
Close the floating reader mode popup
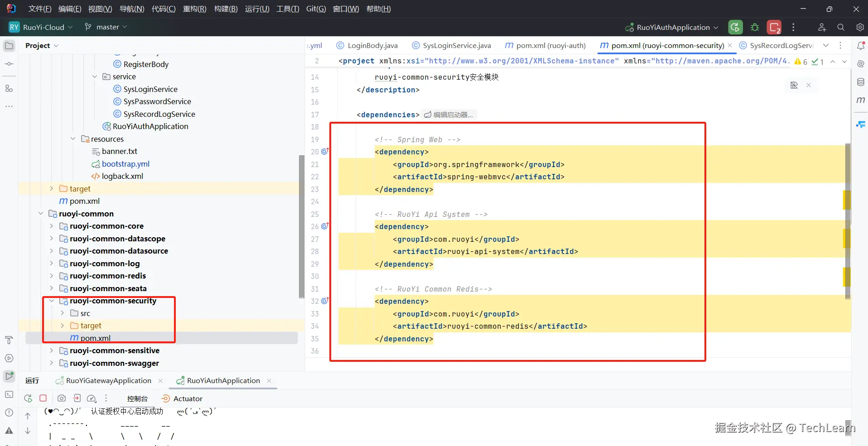(809, 85)
